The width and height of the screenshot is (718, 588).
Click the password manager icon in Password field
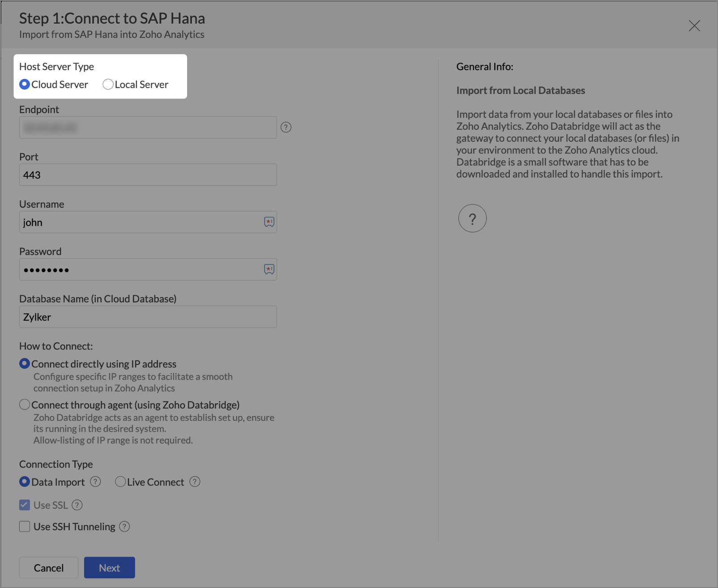(x=269, y=269)
